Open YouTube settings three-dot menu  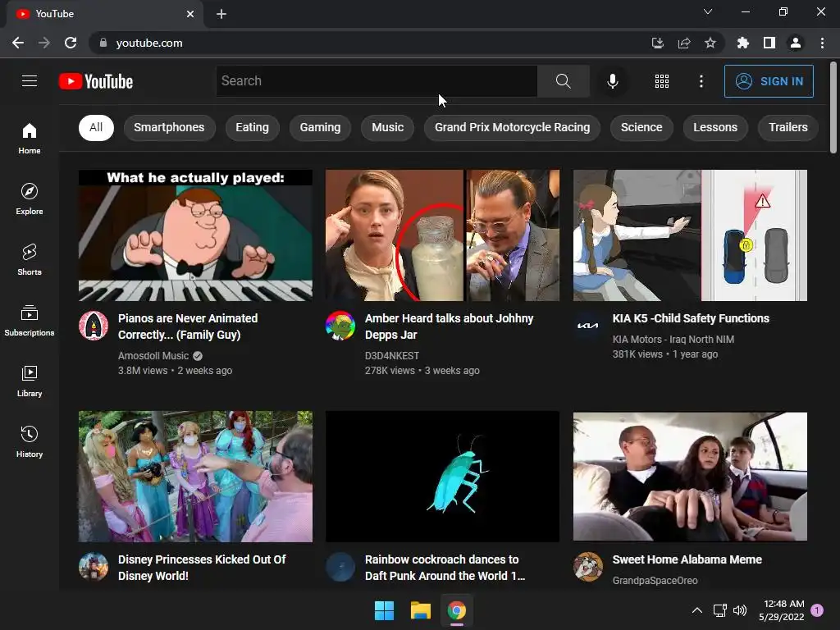(x=701, y=81)
